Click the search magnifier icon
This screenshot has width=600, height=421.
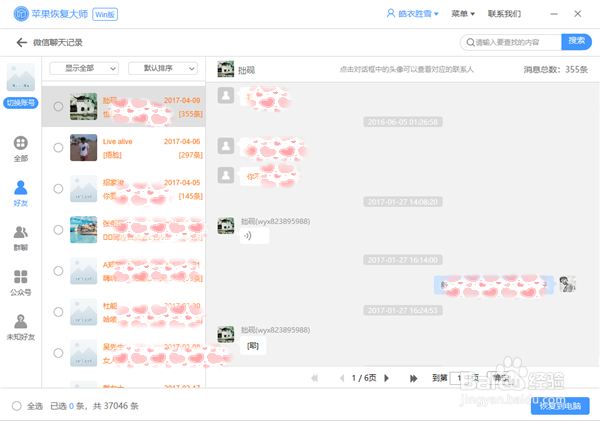pyautogui.click(x=470, y=42)
